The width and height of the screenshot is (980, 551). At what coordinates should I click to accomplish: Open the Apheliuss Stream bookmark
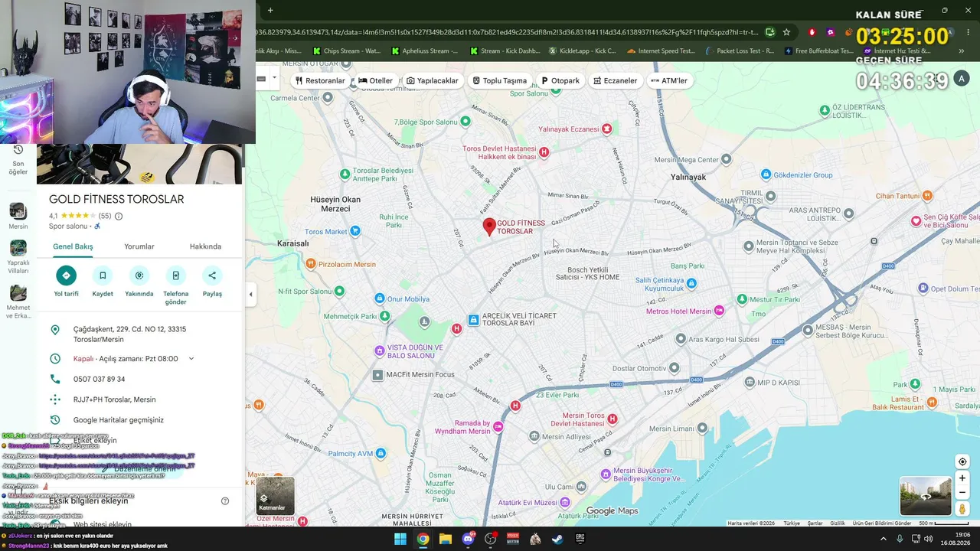tap(425, 51)
